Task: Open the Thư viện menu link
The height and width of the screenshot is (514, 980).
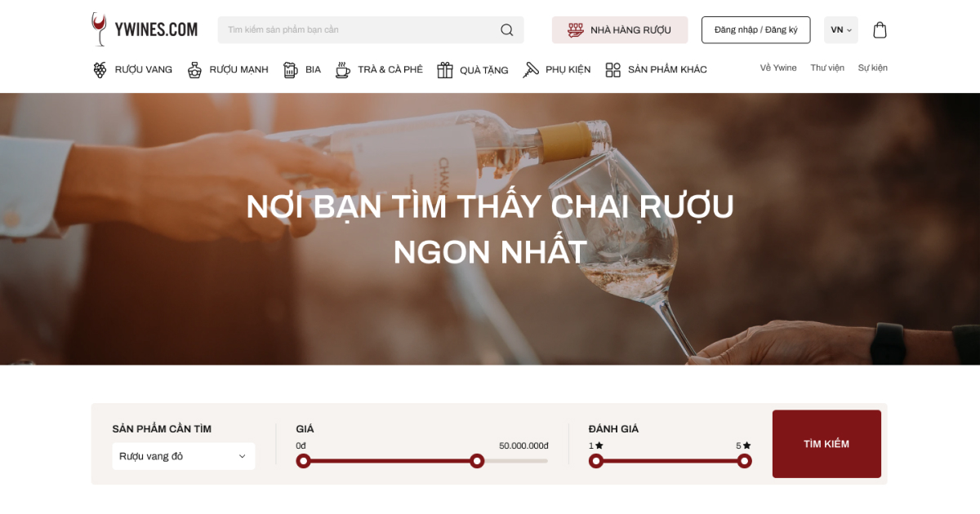Action: coord(827,68)
